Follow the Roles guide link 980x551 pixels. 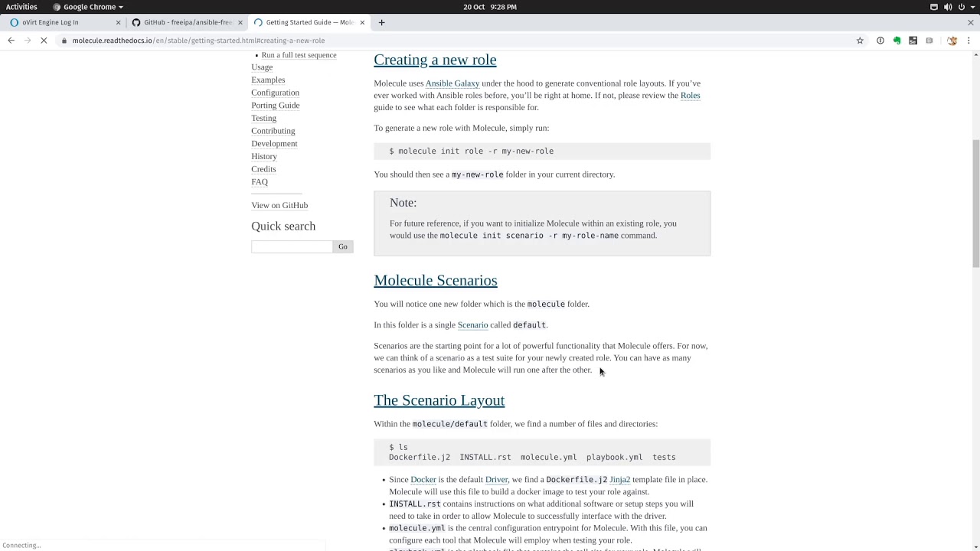pyautogui.click(x=691, y=96)
